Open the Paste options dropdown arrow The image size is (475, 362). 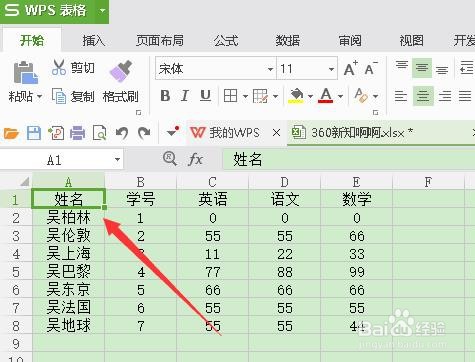[x=39, y=97]
